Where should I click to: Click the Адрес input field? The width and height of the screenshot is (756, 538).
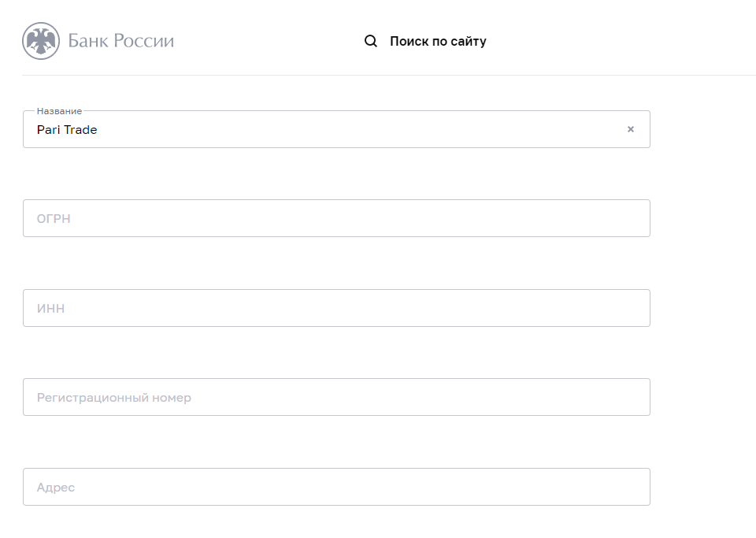[336, 487]
